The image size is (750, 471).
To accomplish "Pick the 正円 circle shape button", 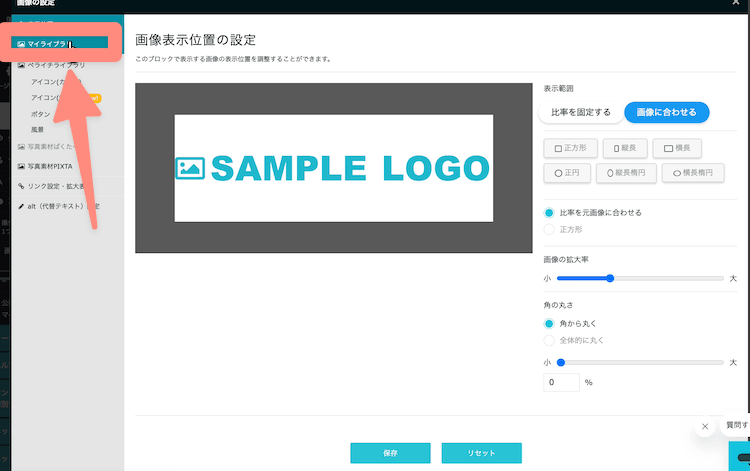I will [567, 173].
